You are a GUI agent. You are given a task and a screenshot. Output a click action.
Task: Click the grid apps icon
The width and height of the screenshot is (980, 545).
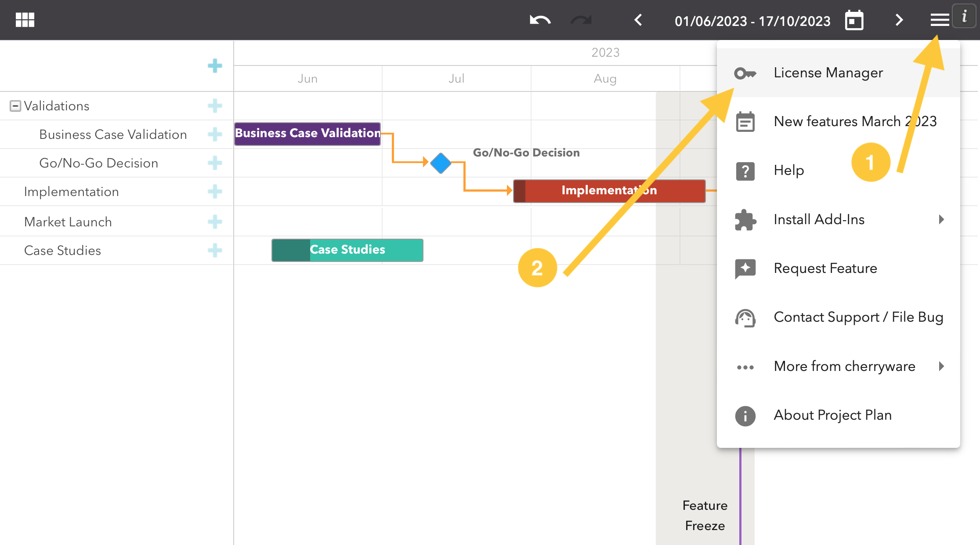(x=25, y=20)
